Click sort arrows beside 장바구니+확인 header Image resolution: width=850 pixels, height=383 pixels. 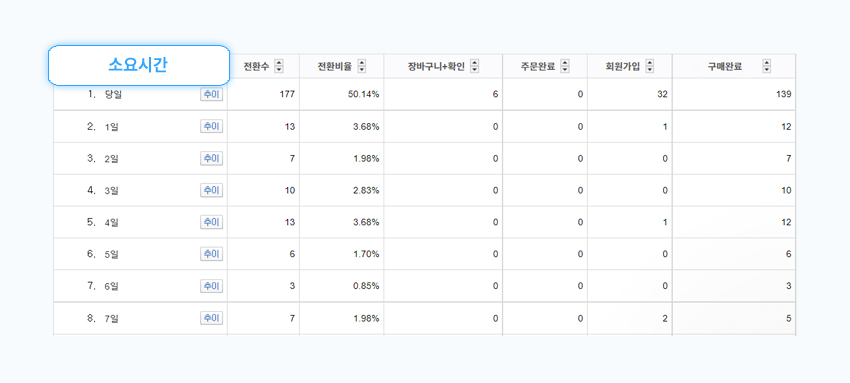[475, 66]
